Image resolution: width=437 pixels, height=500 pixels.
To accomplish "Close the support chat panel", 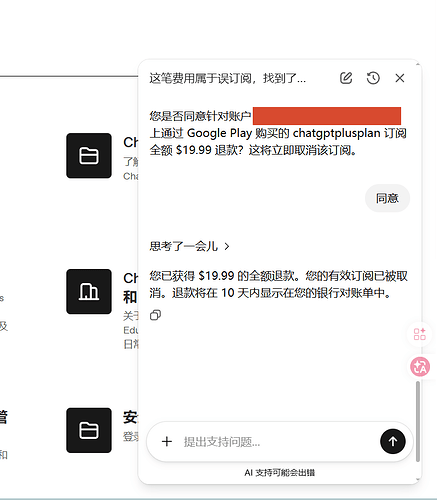I will [400, 78].
